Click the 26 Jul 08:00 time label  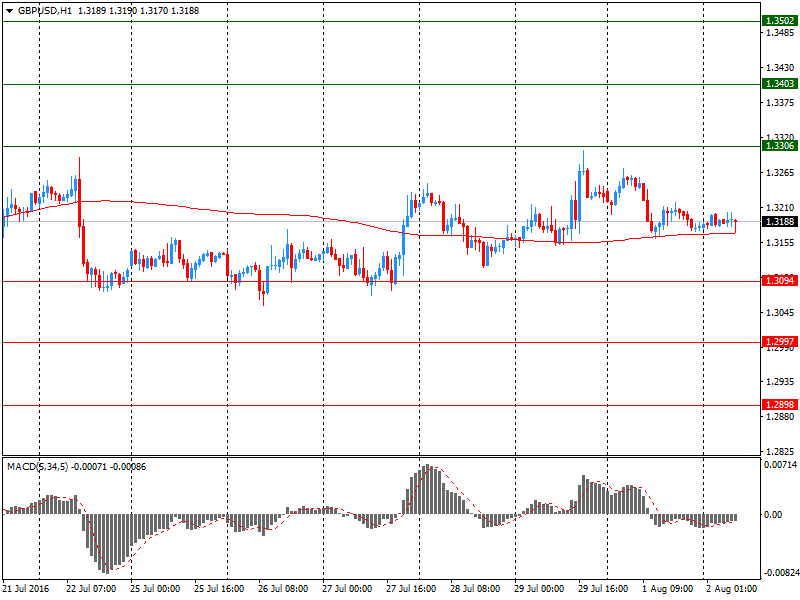pyautogui.click(x=283, y=589)
